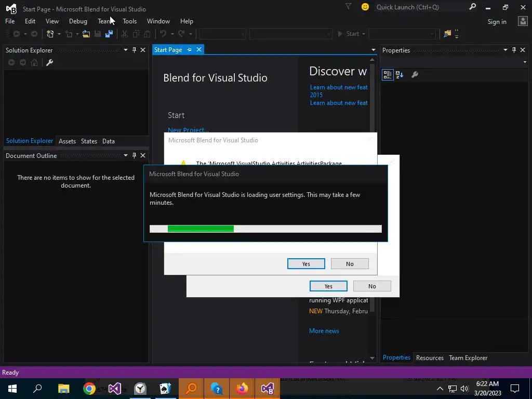Click the Solution Explorer Home icon
This screenshot has width=532, height=399.
tap(34, 62)
